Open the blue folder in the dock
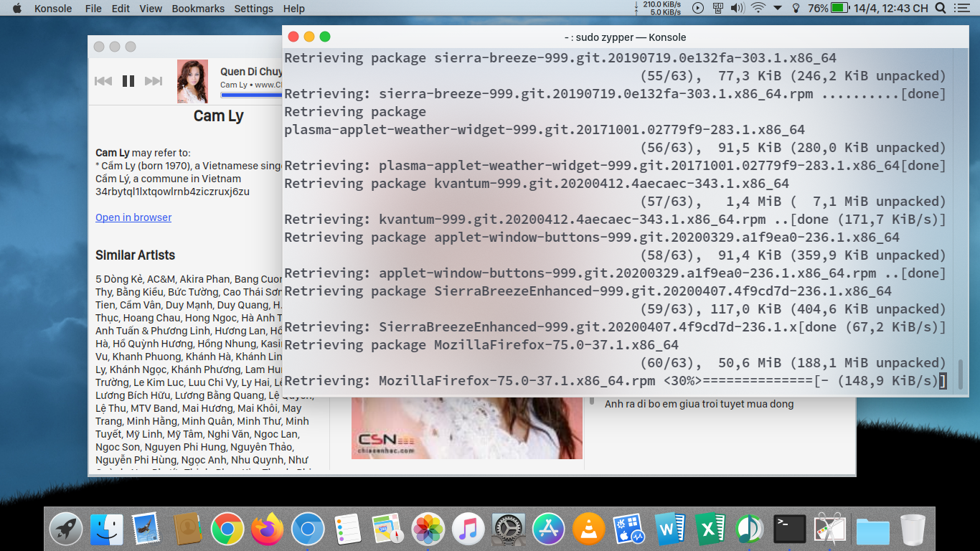Viewport: 980px width, 551px height. click(872, 531)
